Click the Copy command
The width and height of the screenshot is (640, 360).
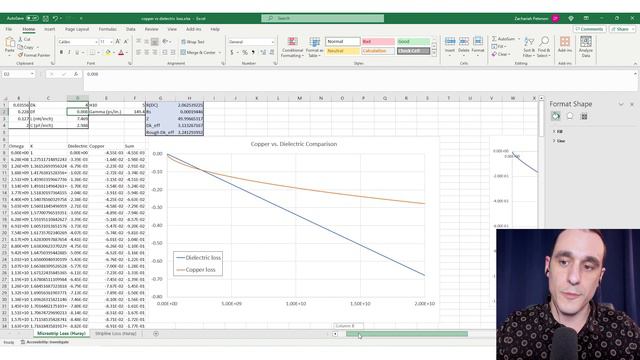pyautogui.click(x=26, y=47)
